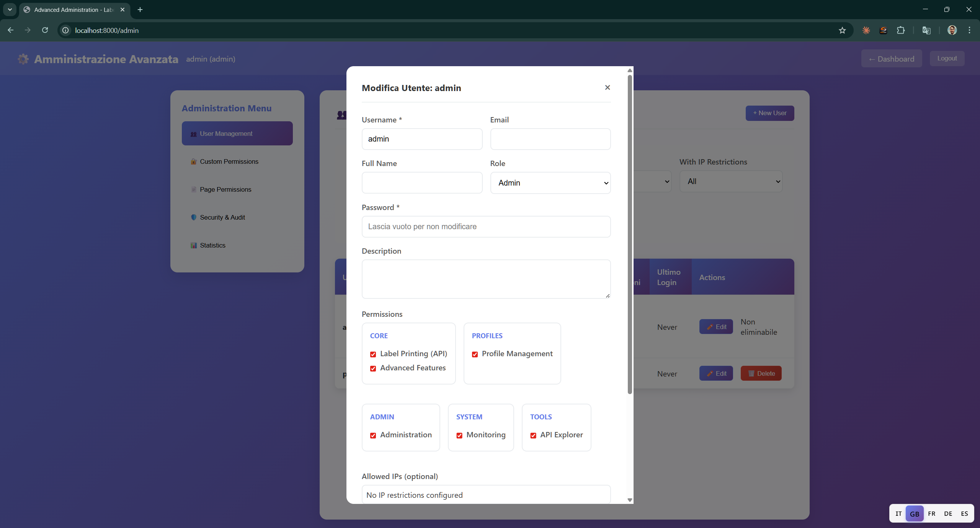Viewport: 980px width, 528px height.
Task: Open Security & Audit menu item
Action: (x=237, y=217)
